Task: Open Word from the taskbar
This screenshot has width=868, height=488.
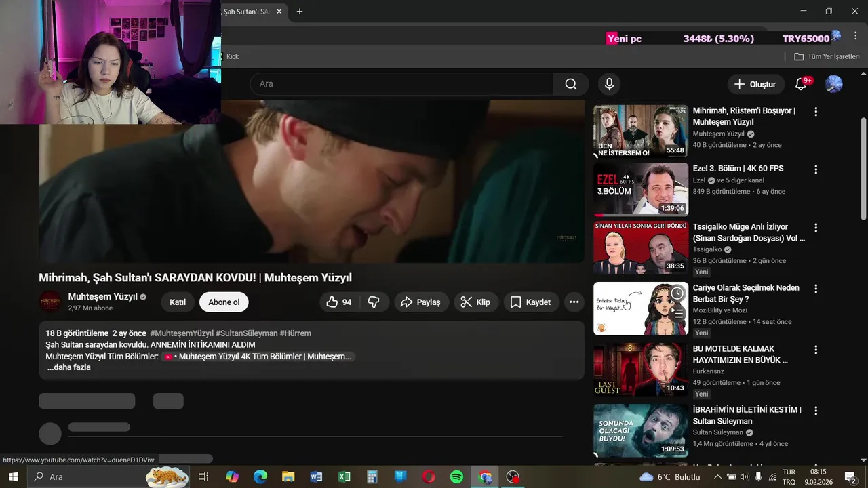Action: click(x=316, y=476)
